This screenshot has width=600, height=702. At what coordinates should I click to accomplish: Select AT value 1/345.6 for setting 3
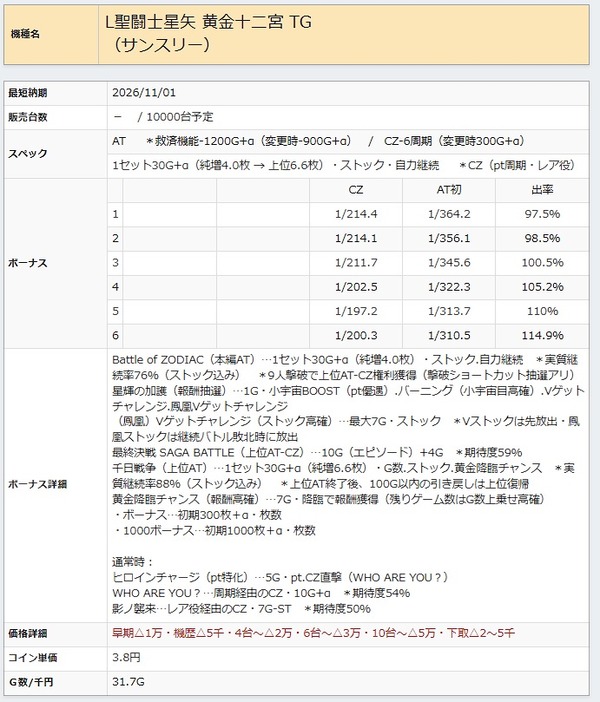coord(449,262)
